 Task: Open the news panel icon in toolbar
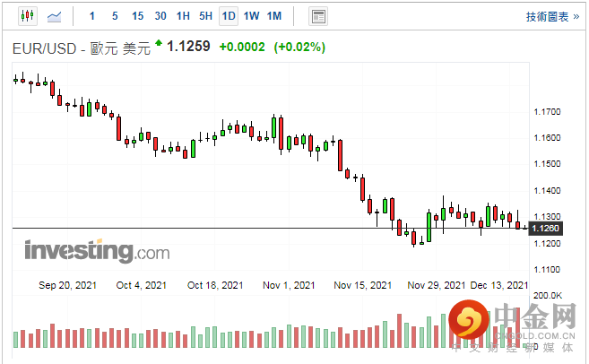point(318,16)
